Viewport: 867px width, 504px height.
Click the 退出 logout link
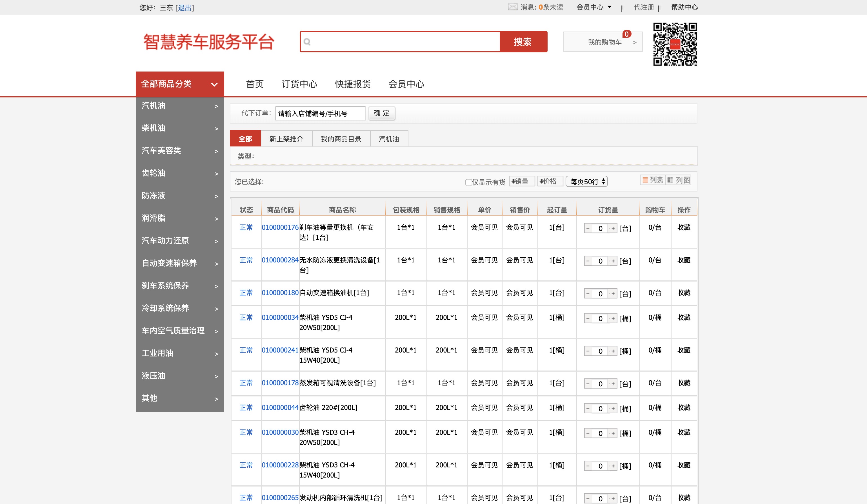point(185,8)
